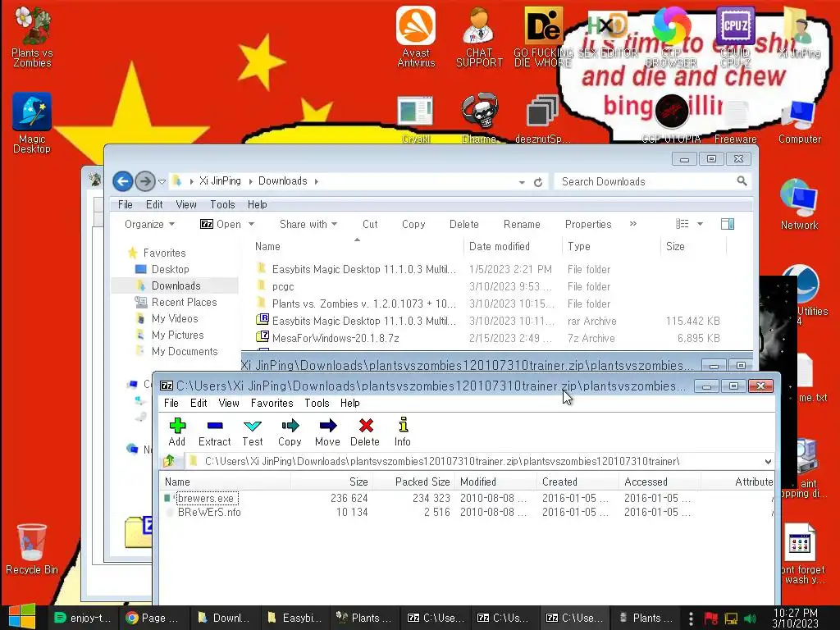Click Cut in the Explorer command bar
This screenshot has width=840, height=630.
tap(370, 225)
